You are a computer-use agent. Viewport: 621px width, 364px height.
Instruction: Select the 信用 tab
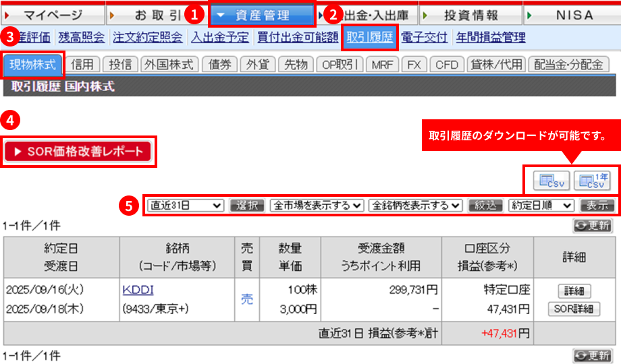(85, 65)
